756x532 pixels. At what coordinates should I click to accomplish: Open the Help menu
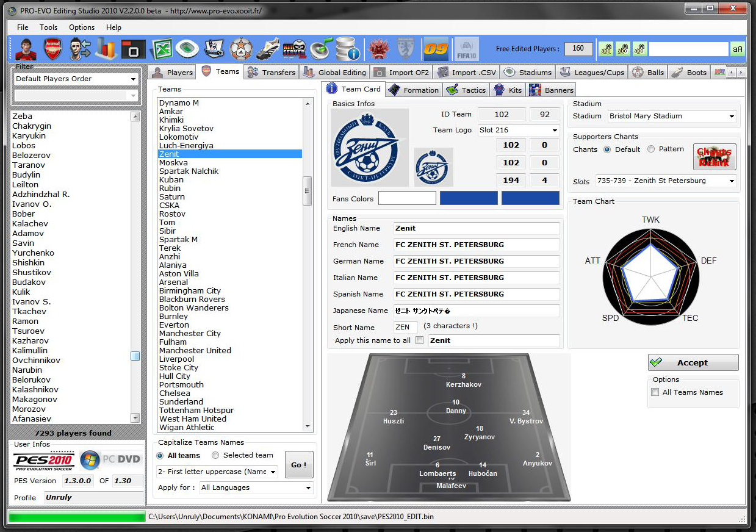coord(113,27)
